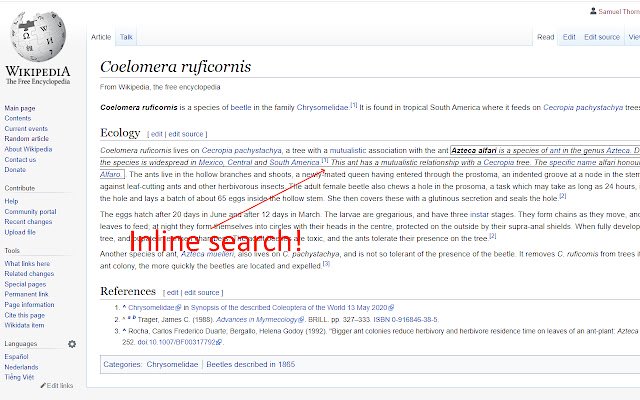Open ISBN 0-916846-38-5 link
The height and width of the screenshot is (400, 640).
[405, 320]
